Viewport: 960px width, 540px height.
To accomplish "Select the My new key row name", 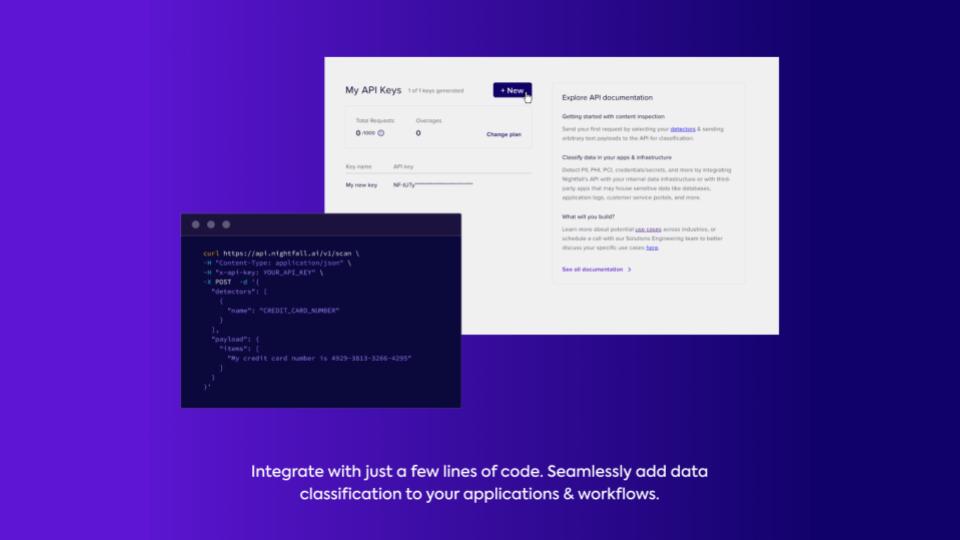I will pyautogui.click(x=361, y=185).
